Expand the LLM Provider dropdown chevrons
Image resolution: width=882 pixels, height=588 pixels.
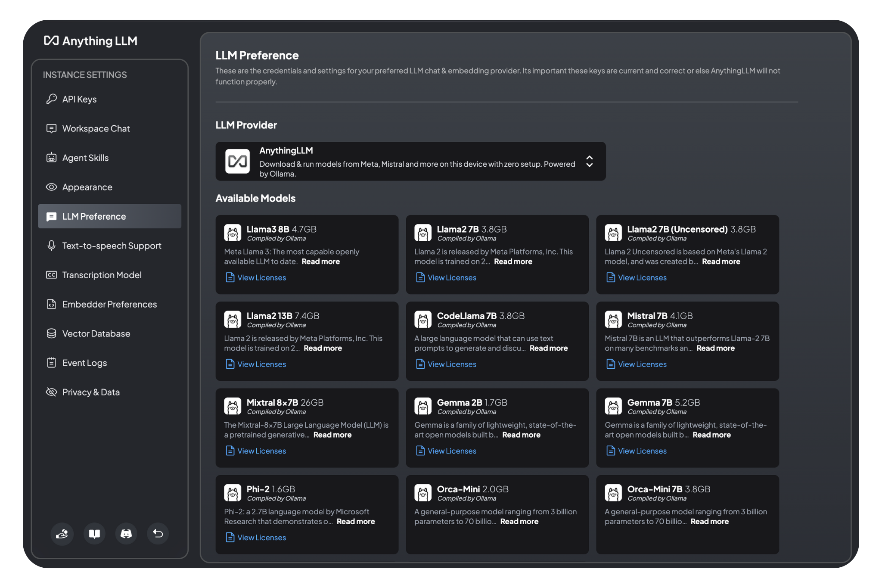coord(590,162)
